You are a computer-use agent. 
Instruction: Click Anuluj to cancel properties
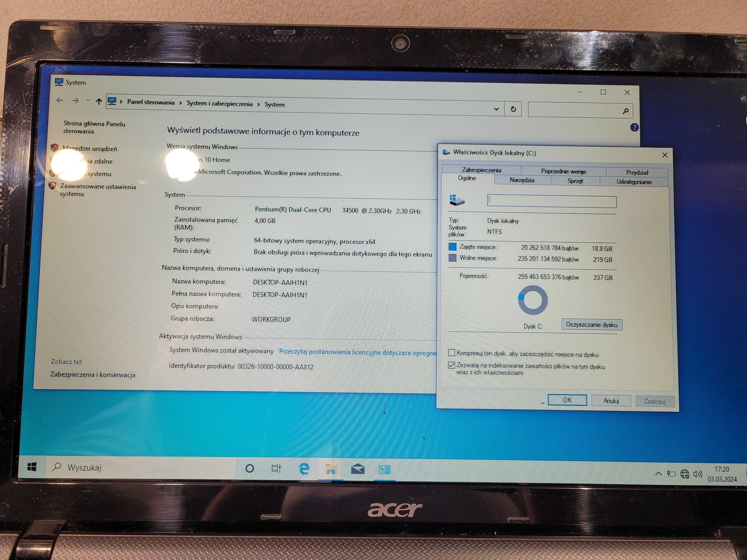(611, 401)
